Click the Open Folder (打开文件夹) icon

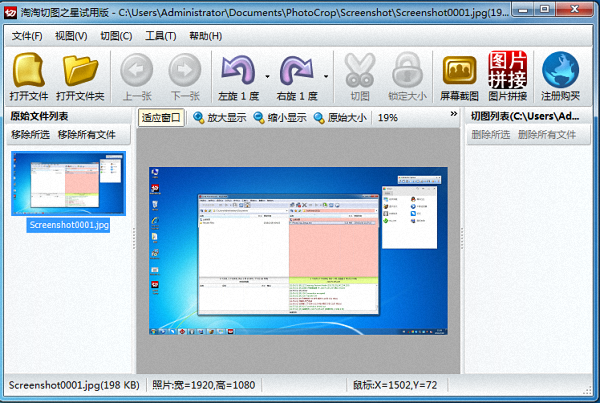pos(81,70)
